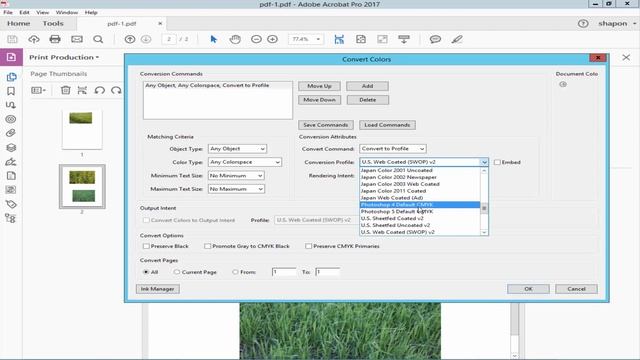The image size is (640, 360).
Task: Click the Help question mark icon
Action: 583,24
